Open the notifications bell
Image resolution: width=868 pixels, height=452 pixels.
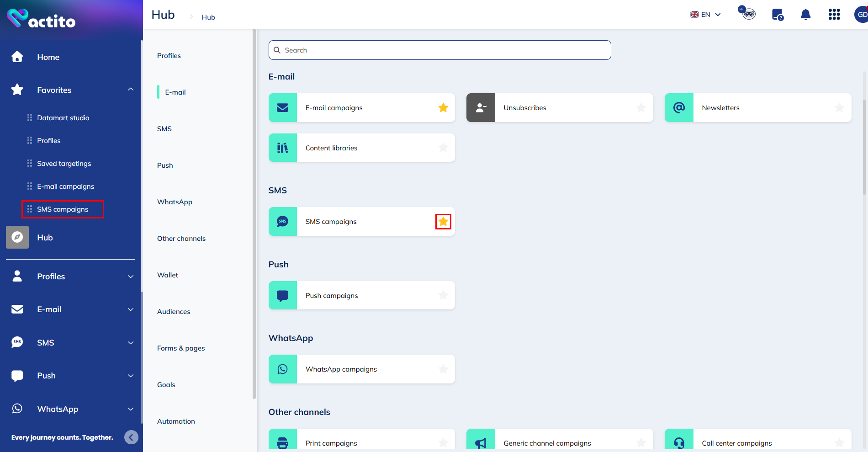[x=805, y=14]
